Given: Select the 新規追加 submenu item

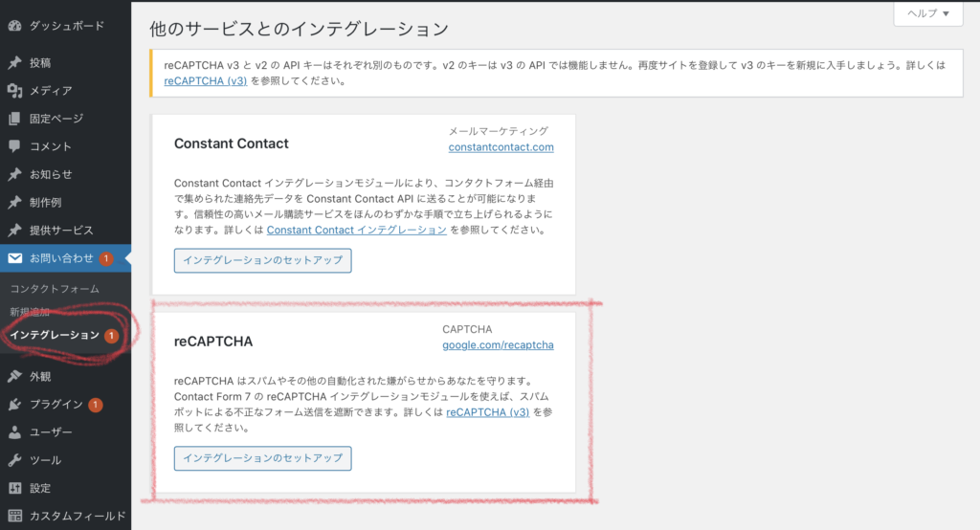Looking at the screenshot, I should [30, 312].
